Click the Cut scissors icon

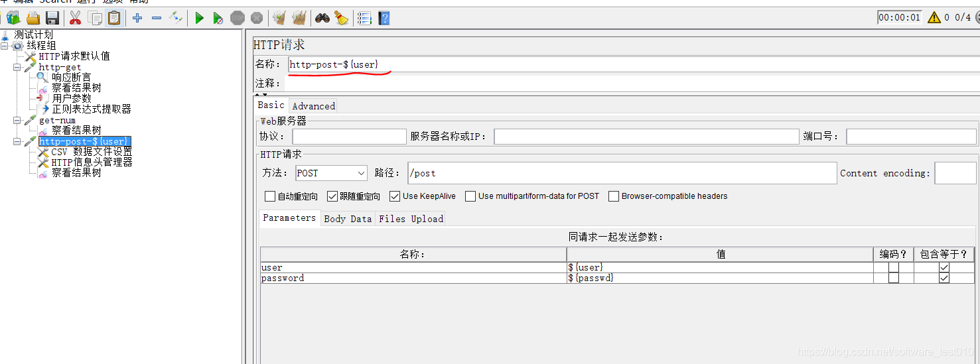[x=75, y=18]
